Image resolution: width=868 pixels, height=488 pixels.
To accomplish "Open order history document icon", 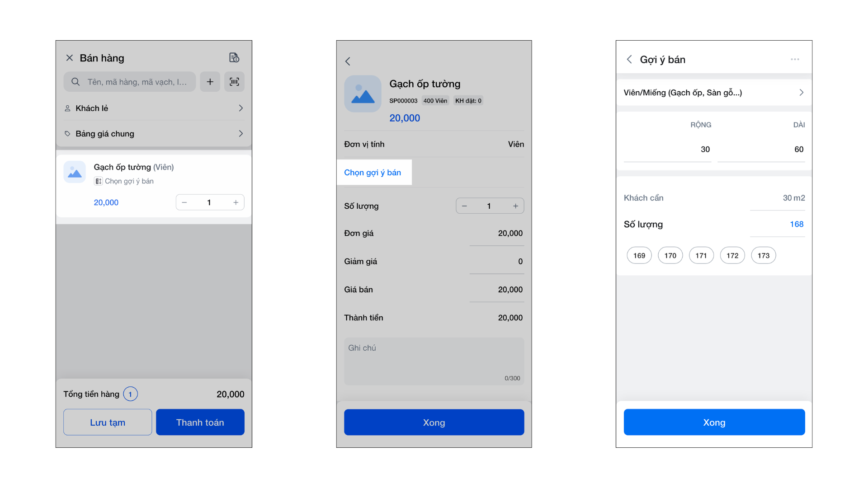I will [x=234, y=58].
